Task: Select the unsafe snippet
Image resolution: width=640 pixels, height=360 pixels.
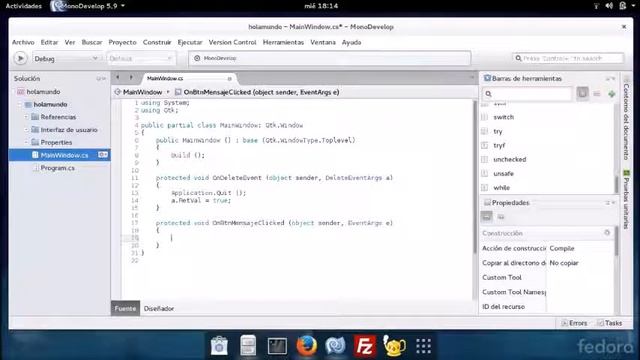Action: click(503, 173)
